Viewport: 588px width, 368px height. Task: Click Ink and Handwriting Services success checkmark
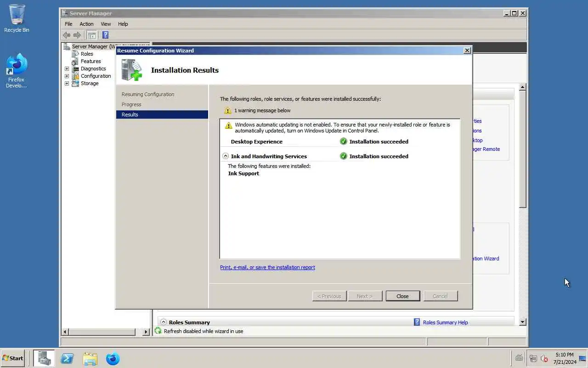(343, 156)
